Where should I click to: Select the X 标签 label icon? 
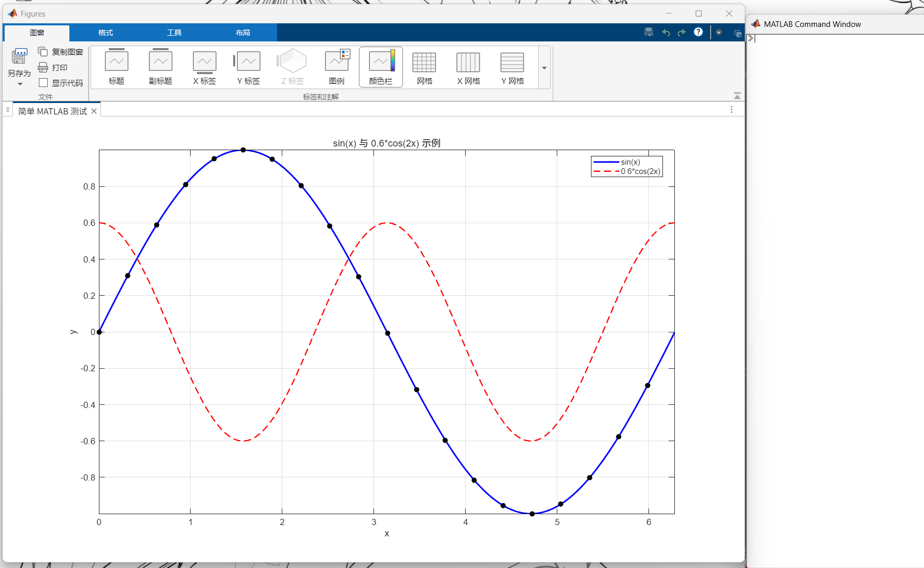[x=205, y=67]
